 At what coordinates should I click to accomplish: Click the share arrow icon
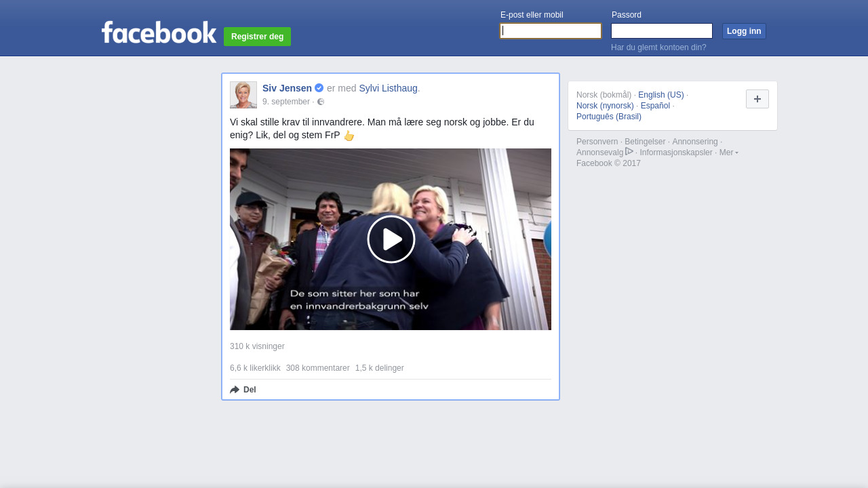(235, 390)
